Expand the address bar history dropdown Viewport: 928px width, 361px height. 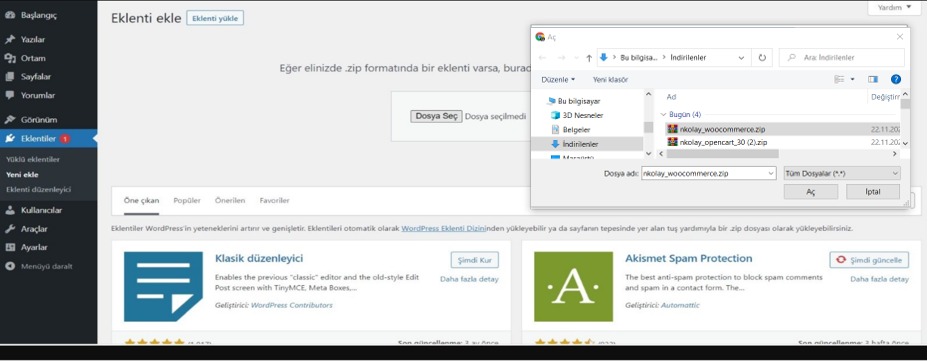pyautogui.click(x=742, y=58)
